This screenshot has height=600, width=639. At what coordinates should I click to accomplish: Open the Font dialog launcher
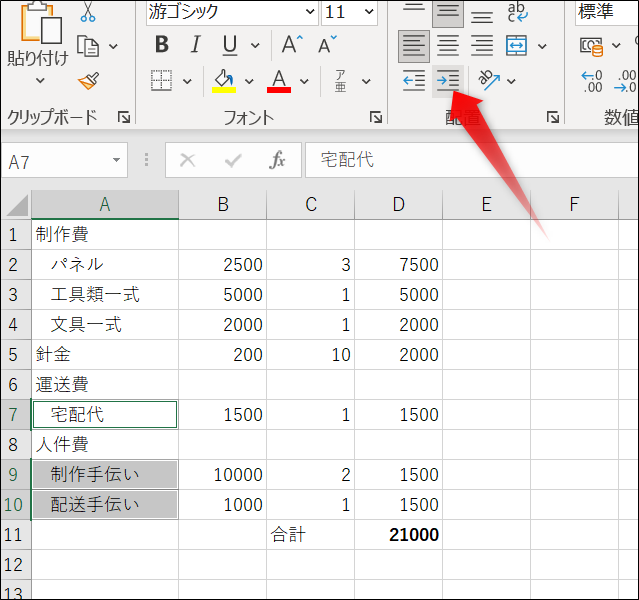[x=376, y=117]
